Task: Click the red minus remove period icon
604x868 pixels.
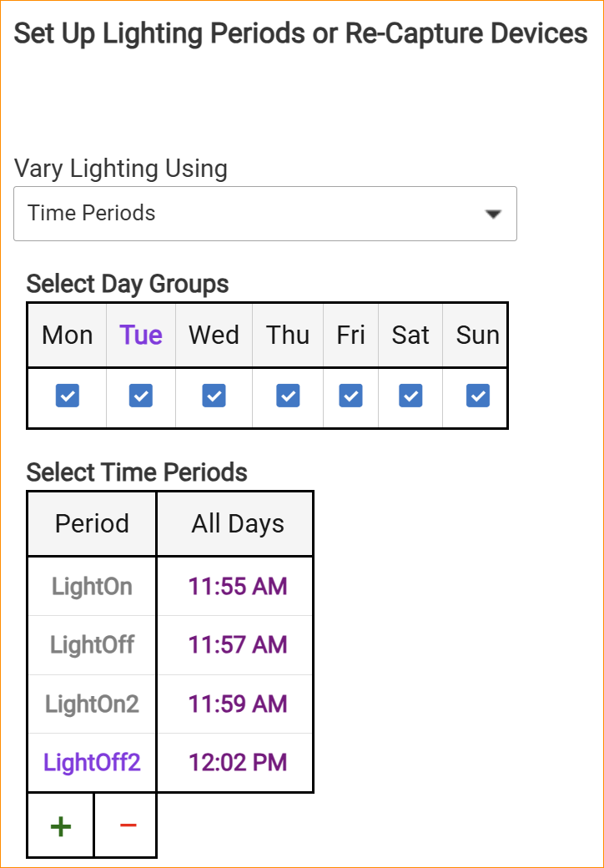Action: (x=127, y=826)
